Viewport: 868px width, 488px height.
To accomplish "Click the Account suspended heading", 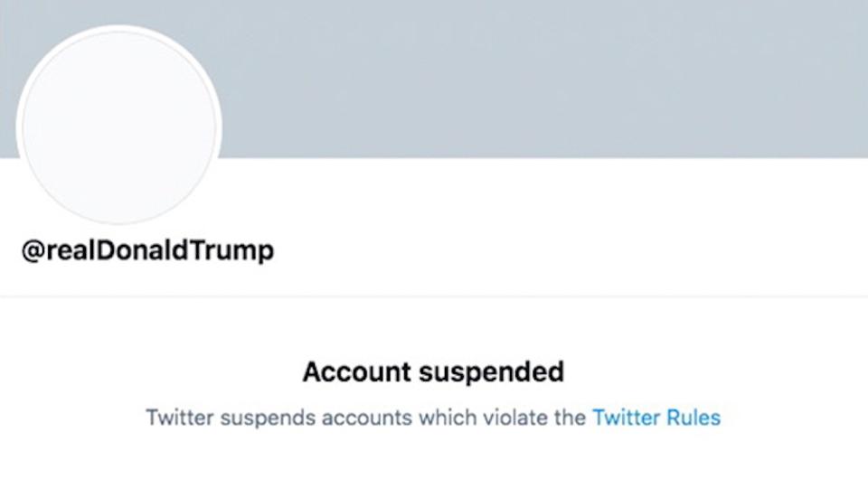I will pyautogui.click(x=433, y=371).
